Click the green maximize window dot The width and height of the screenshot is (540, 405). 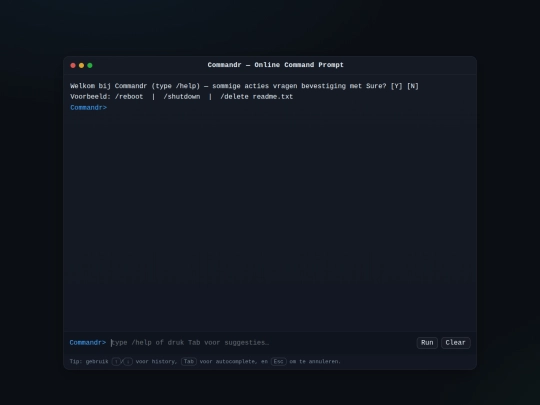(x=90, y=65)
